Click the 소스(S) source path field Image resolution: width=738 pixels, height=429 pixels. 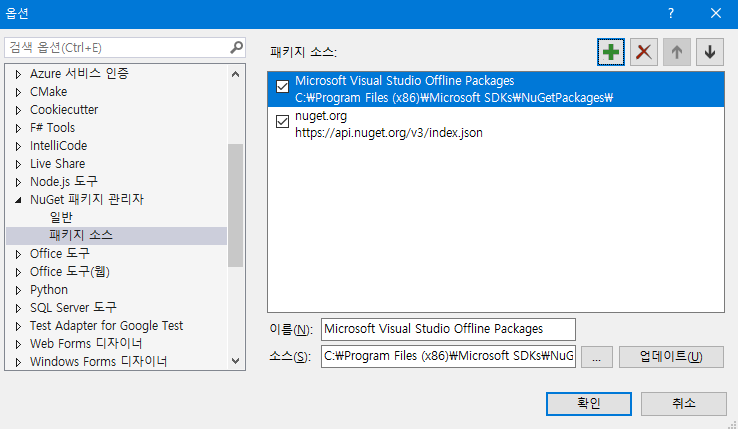pos(448,356)
